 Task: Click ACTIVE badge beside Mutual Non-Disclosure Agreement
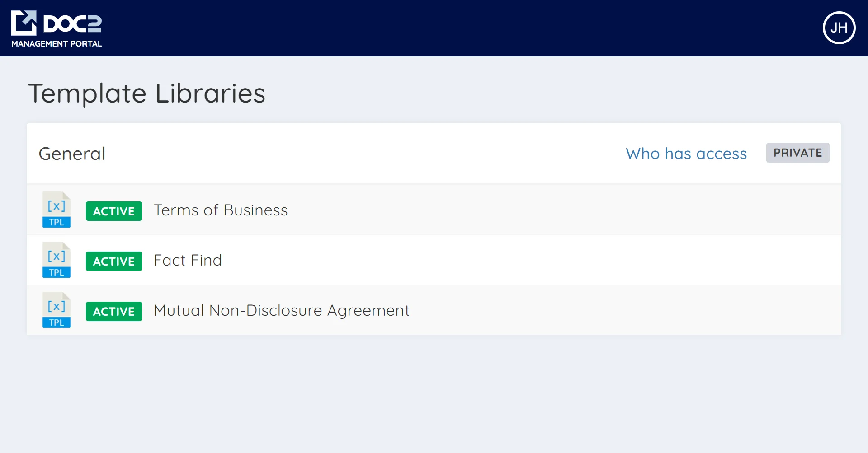click(x=114, y=311)
